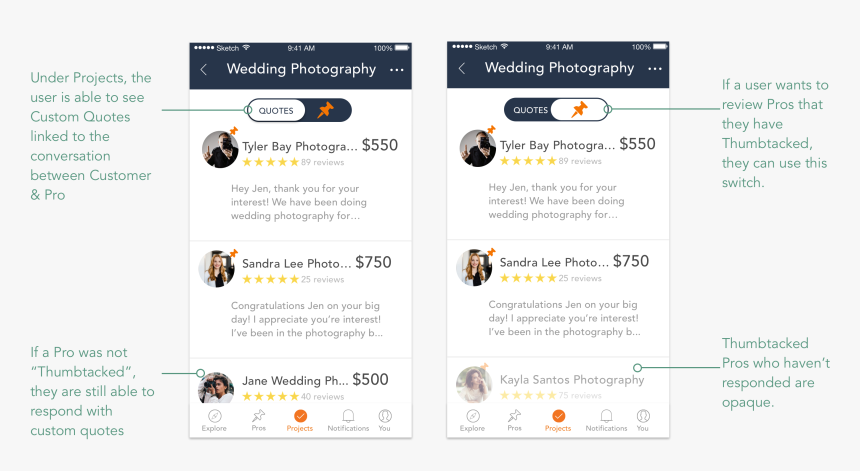
Task: Tap Projects checkmark icon on right phone
Action: pos(558,416)
